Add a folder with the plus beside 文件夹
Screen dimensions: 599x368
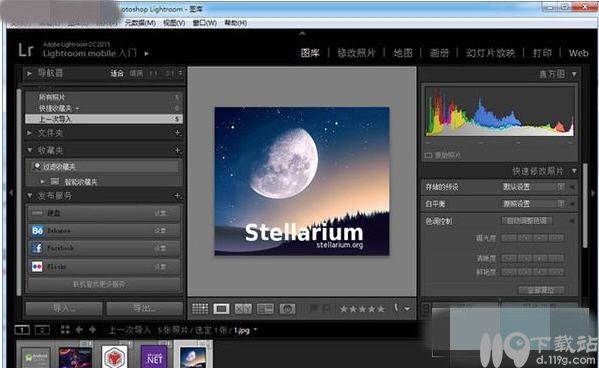coord(178,133)
